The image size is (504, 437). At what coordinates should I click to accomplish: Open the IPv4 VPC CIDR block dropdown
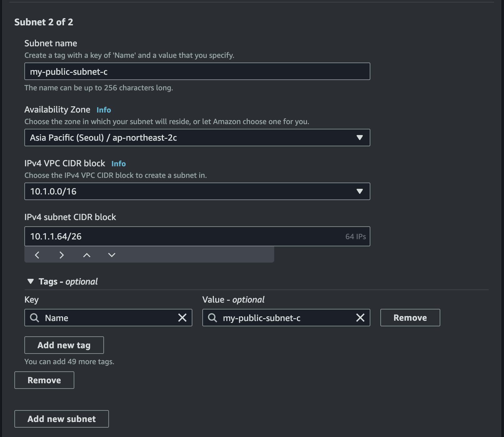click(x=197, y=191)
